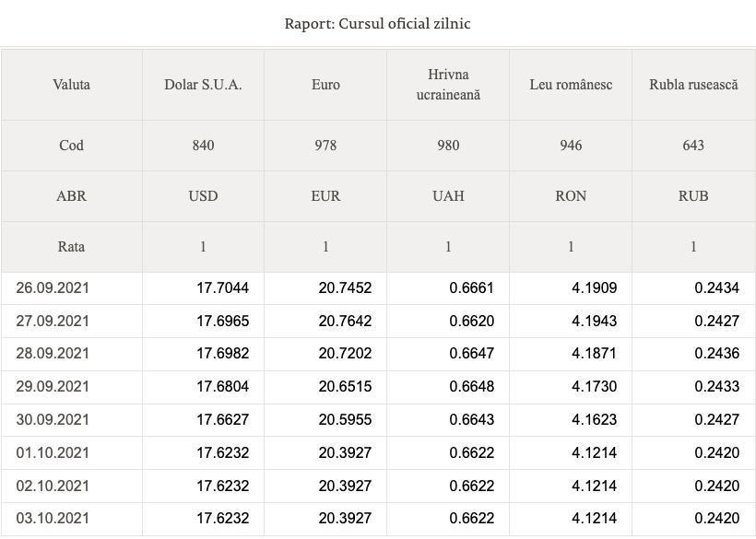
Task: Select the RON abbreviation cell
Action: point(571,196)
